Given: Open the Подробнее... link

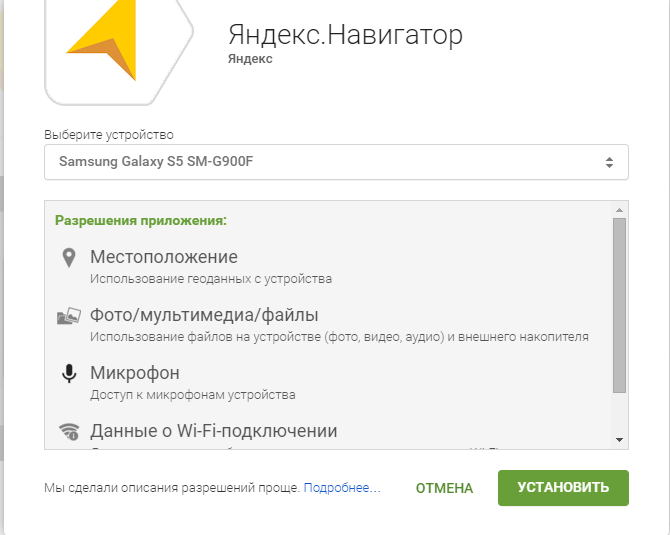Looking at the screenshot, I should pyautogui.click(x=342, y=488).
